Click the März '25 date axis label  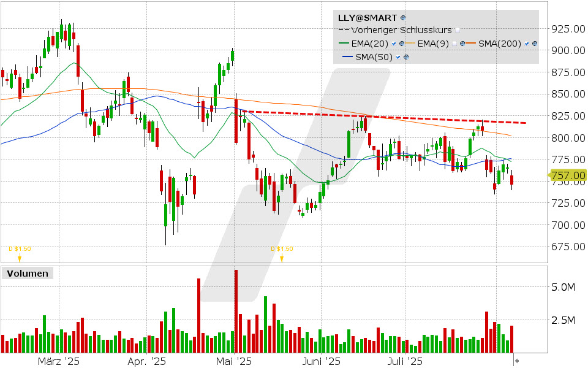(59, 361)
